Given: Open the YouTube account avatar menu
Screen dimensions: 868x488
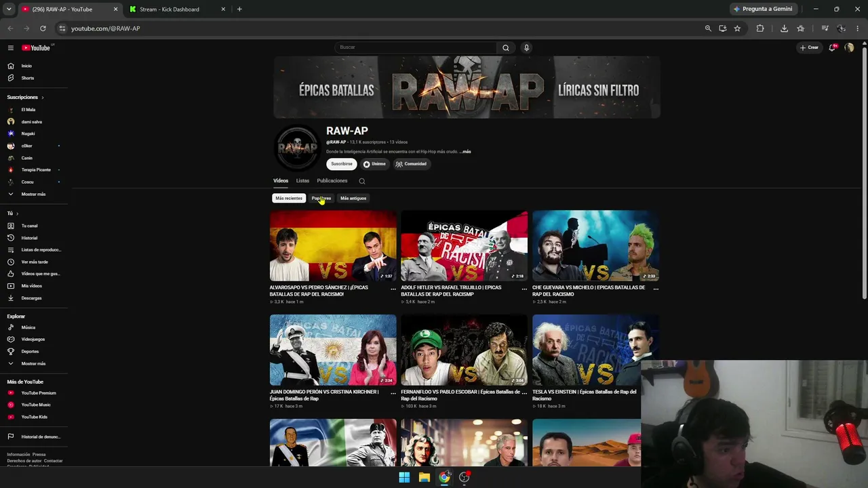Looking at the screenshot, I should click(x=849, y=47).
